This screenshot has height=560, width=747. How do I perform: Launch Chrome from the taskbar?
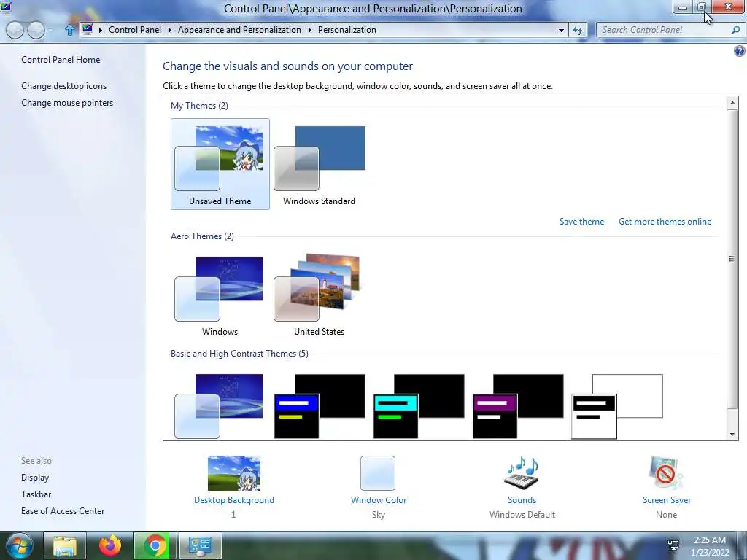point(155,545)
